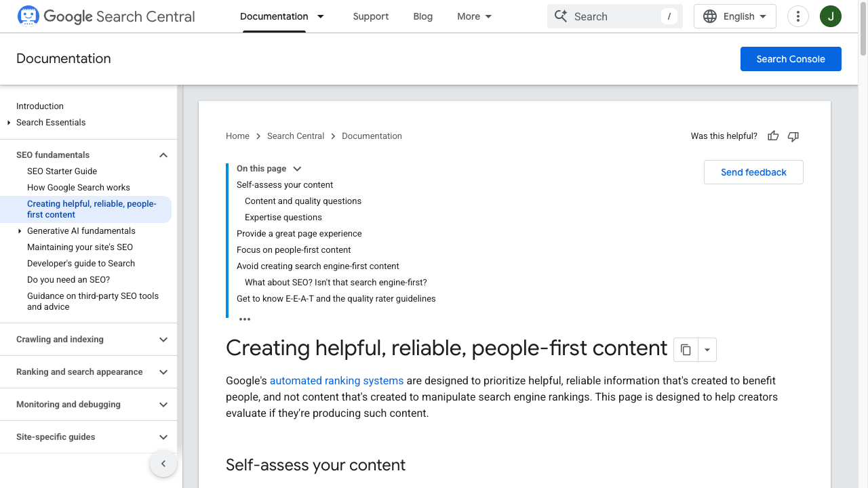This screenshot has width=868, height=488.
Task: Expand the Search Essentials tree item
Action: (9, 123)
